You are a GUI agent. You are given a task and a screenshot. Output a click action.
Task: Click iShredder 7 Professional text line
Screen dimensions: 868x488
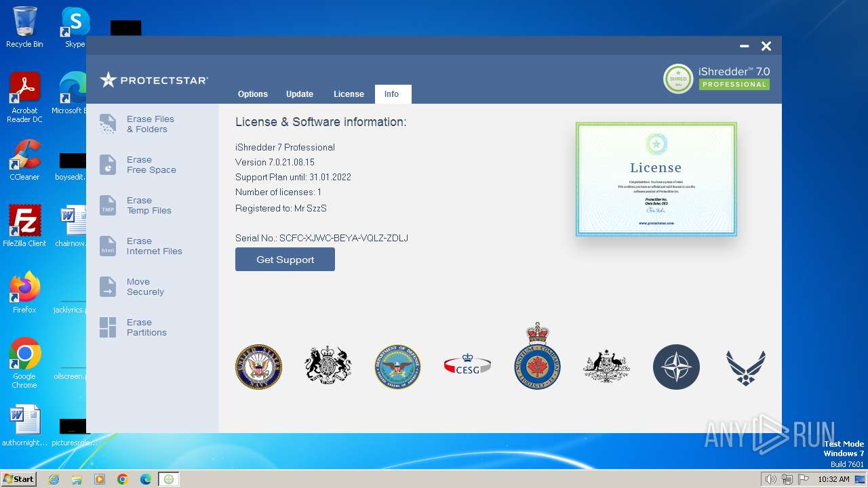click(285, 147)
